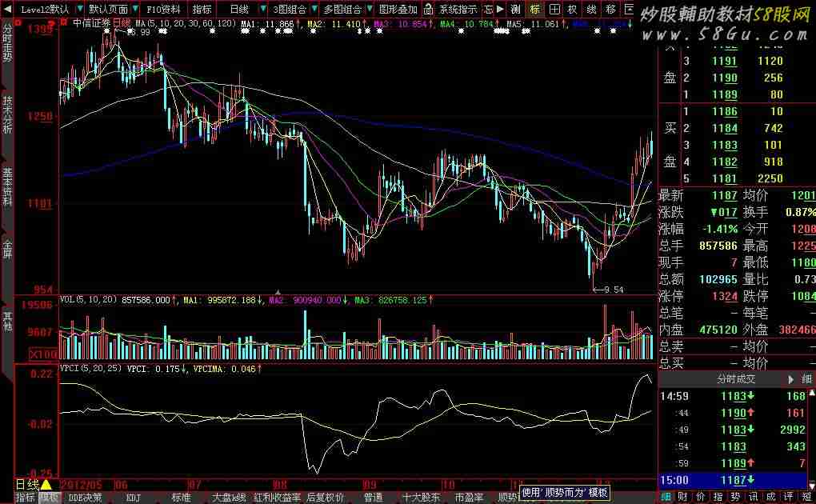Image resolution: width=816 pixels, height=504 pixels.
Task: Click the 指 icon in bottom-right strip
Action: 718,498
